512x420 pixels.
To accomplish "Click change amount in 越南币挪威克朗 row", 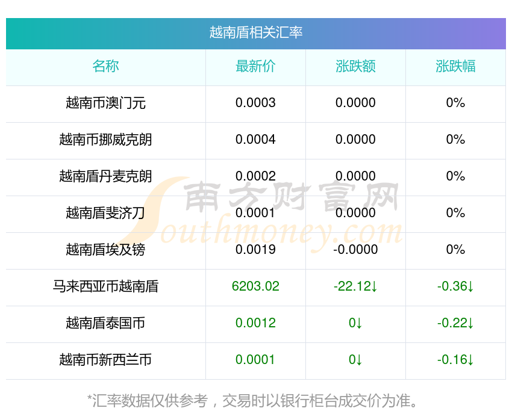I will click(x=355, y=140).
